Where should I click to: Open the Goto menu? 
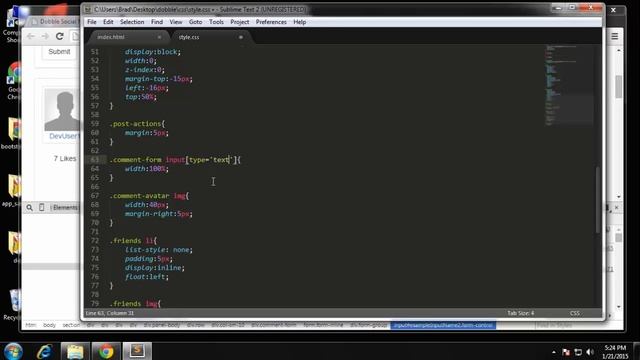point(196,22)
